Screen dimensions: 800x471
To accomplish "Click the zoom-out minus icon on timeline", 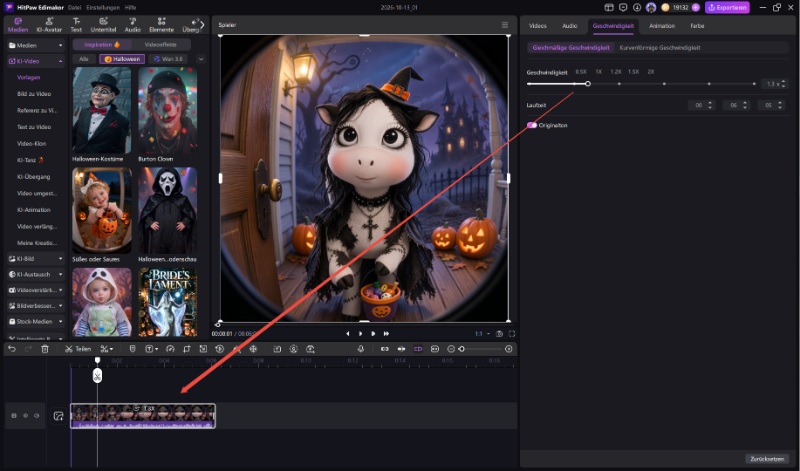I will pos(451,349).
